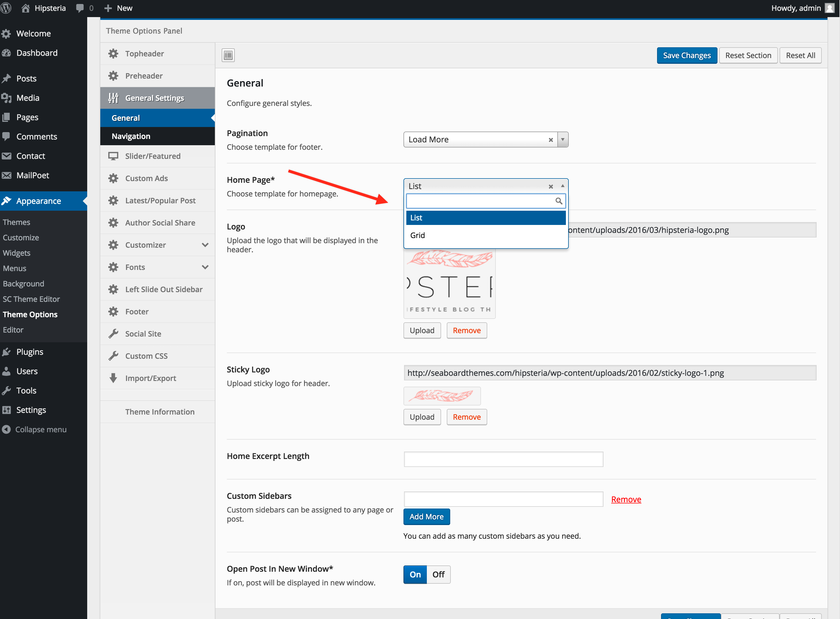
Task: Open SC Theme Editor submenu item
Action: (x=31, y=299)
